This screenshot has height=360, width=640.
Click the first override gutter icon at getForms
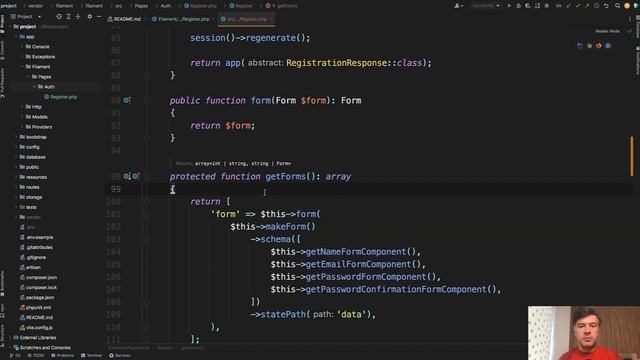pos(127,176)
